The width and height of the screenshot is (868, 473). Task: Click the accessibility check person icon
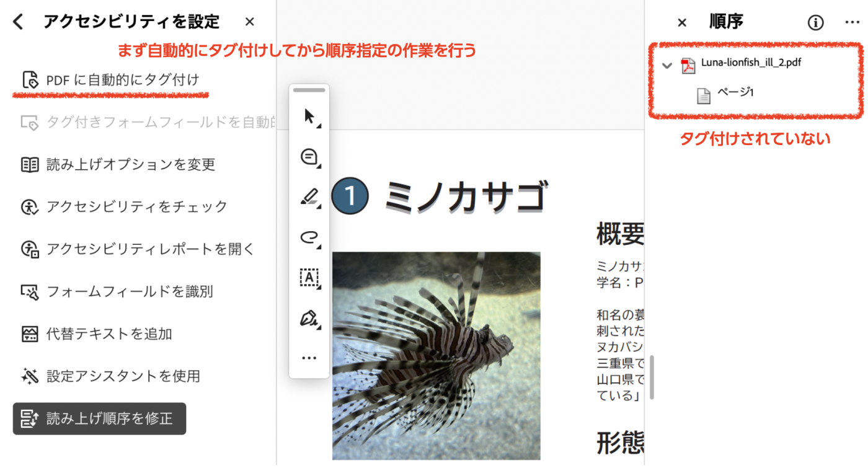[30, 207]
